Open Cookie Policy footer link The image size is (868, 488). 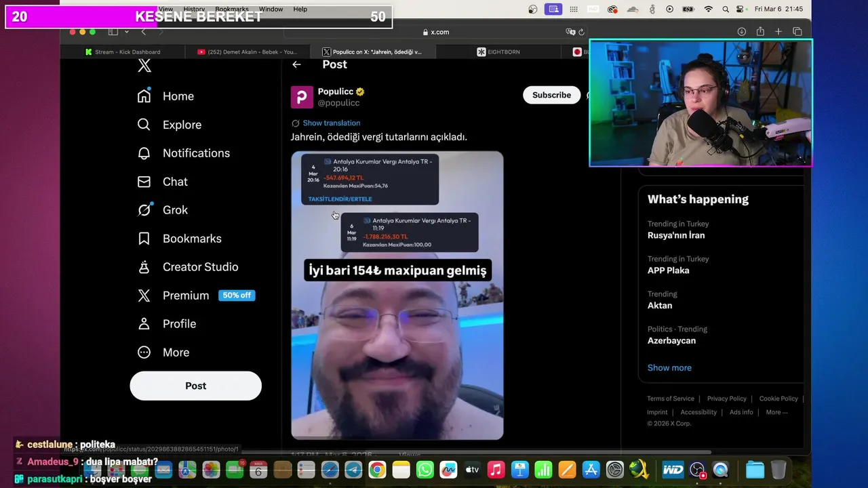pos(778,399)
